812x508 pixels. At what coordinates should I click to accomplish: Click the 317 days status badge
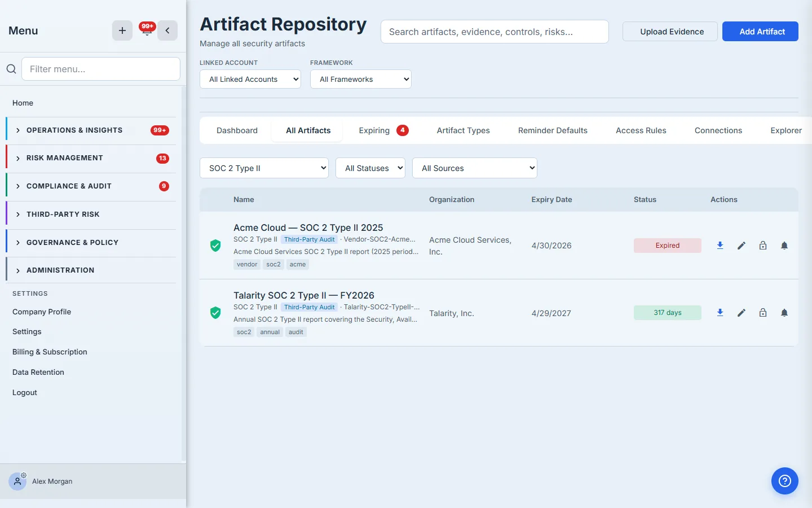tap(668, 313)
